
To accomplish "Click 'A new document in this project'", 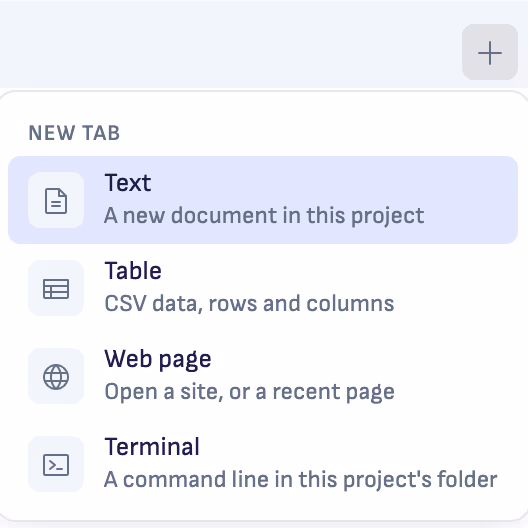I will pos(264,216).
